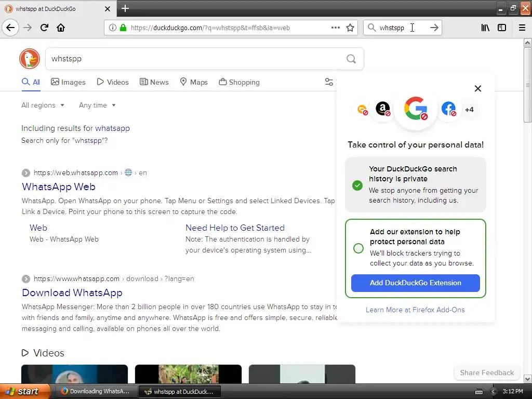Open Learn More at Firefox Add-Ons link

point(415,310)
